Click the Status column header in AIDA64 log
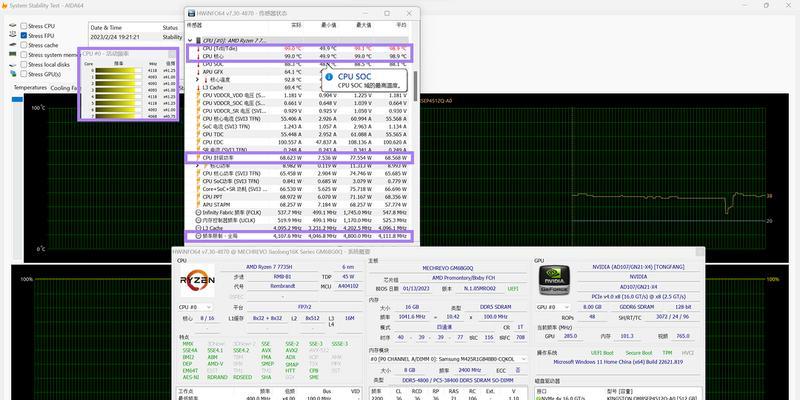The height and width of the screenshot is (400, 800). [x=170, y=28]
